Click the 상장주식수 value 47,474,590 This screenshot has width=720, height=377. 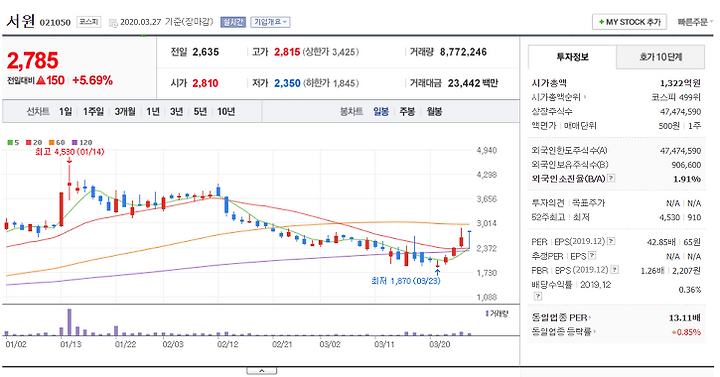point(681,112)
